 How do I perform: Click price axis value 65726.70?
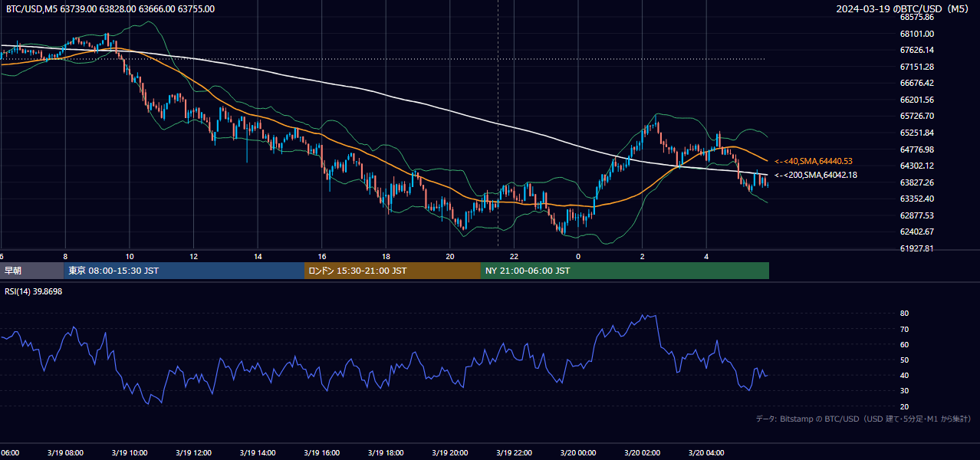(x=916, y=116)
